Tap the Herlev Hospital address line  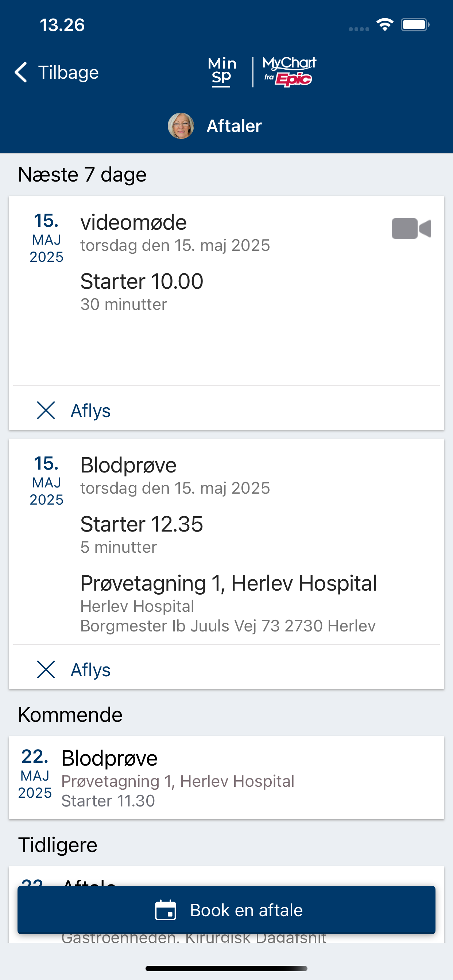point(228,626)
